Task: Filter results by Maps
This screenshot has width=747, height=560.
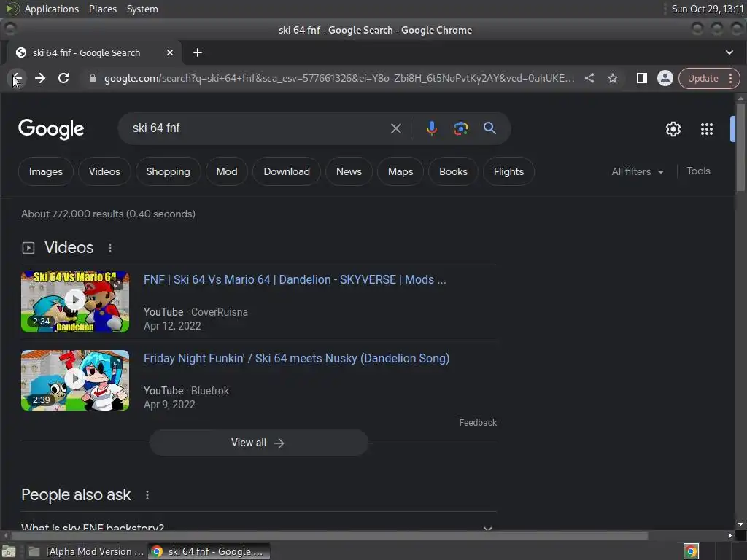Action: pyautogui.click(x=400, y=171)
